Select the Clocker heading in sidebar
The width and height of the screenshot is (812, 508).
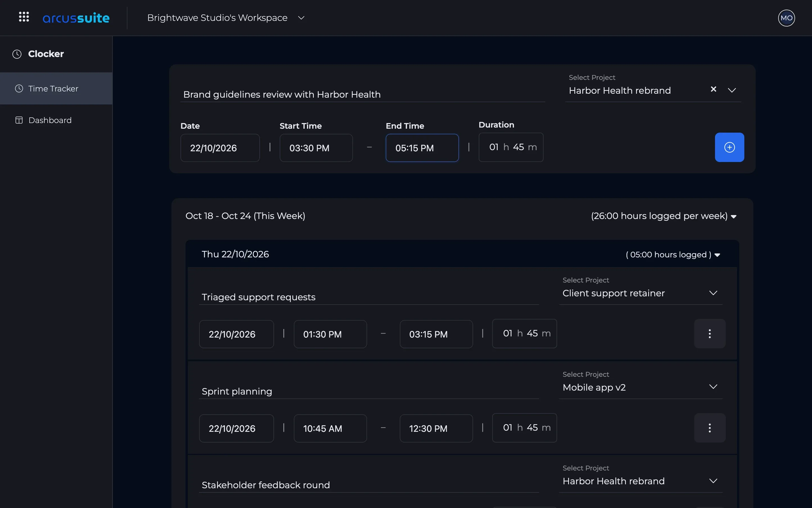click(46, 54)
